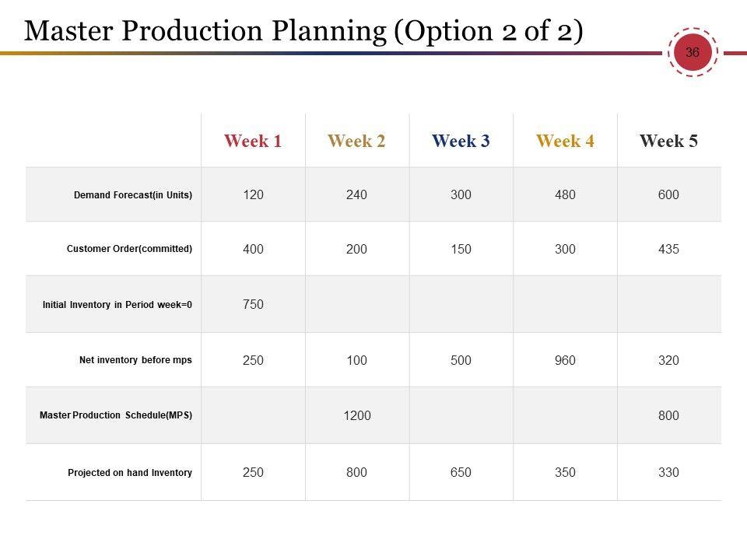Select the Demand Forecast(in Units) row label
This screenshot has height=560, width=747.
(133, 195)
